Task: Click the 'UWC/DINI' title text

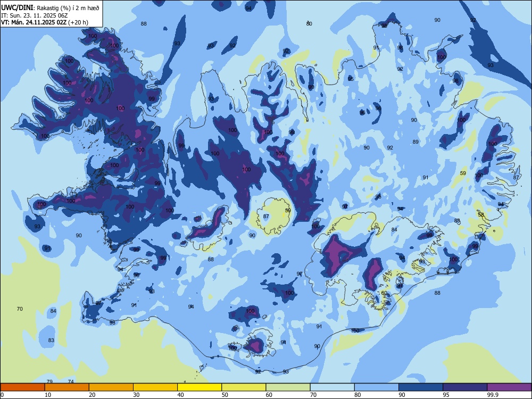Action: coord(17,7)
